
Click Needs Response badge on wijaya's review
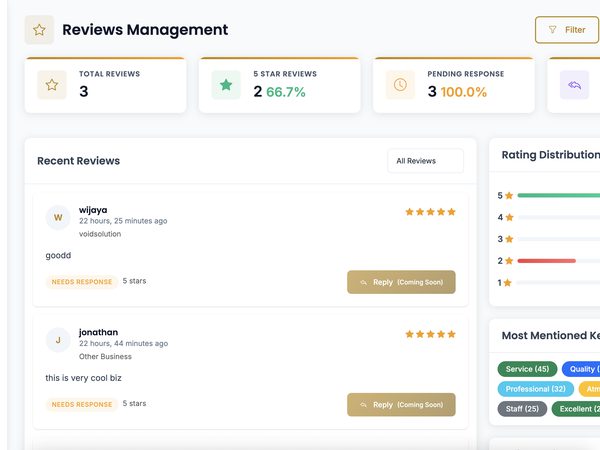point(82,282)
